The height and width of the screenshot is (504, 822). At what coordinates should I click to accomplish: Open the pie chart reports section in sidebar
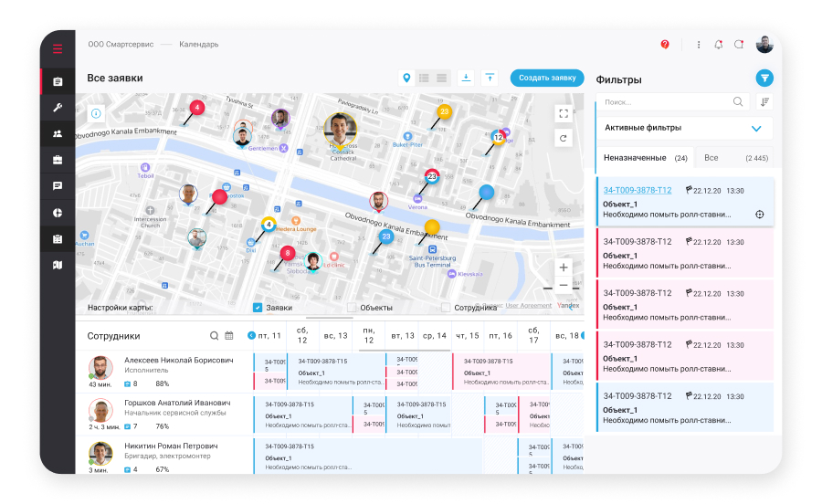(58, 213)
